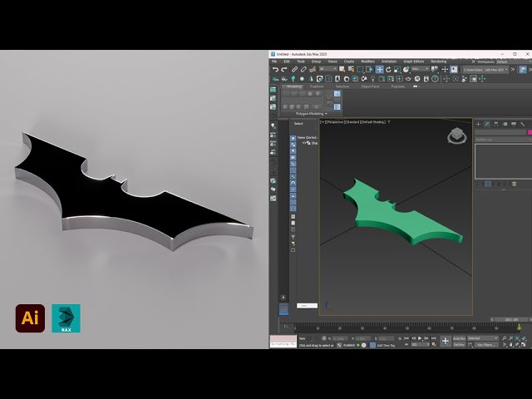Open the Group menu
This screenshot has width=532, height=399.
tap(316, 62)
